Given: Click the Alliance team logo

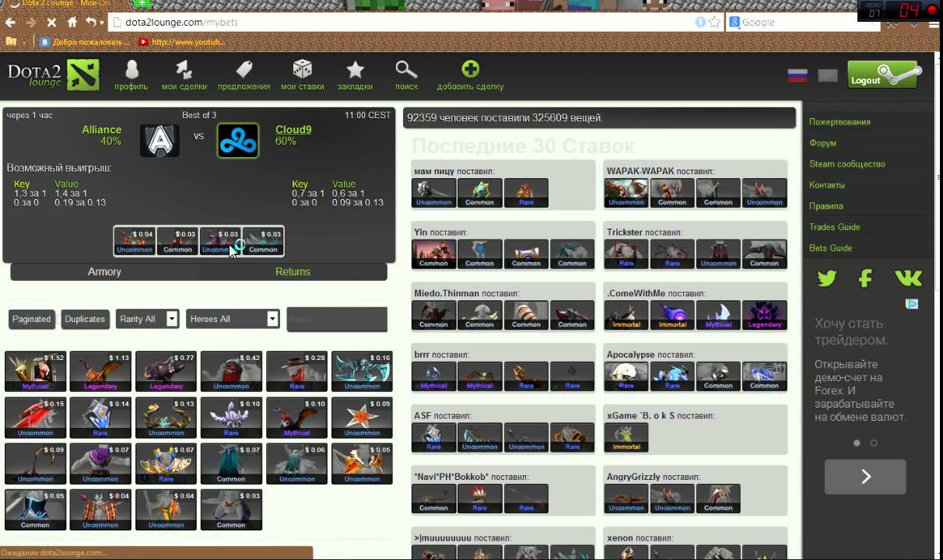Looking at the screenshot, I should 160,141.
